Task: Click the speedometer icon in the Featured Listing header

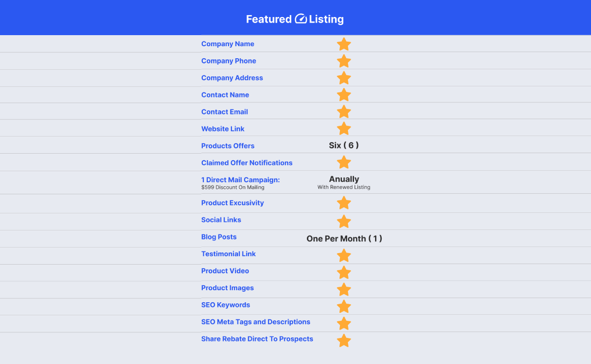Action: (300, 19)
